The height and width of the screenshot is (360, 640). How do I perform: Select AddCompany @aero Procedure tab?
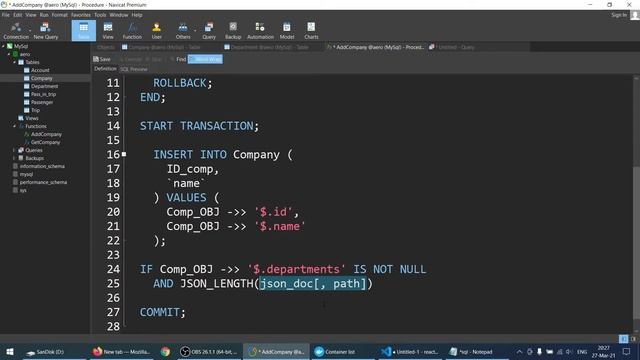pos(375,47)
